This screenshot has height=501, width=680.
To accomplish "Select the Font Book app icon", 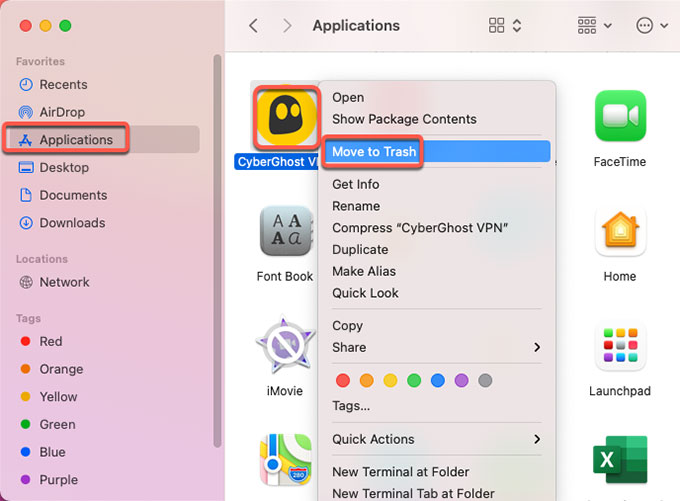I will [286, 231].
